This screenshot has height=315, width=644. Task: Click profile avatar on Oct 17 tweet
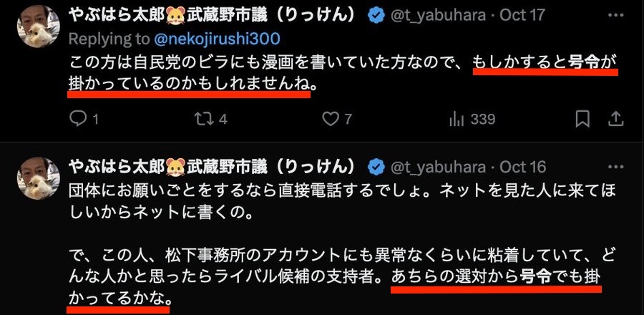coord(38,26)
